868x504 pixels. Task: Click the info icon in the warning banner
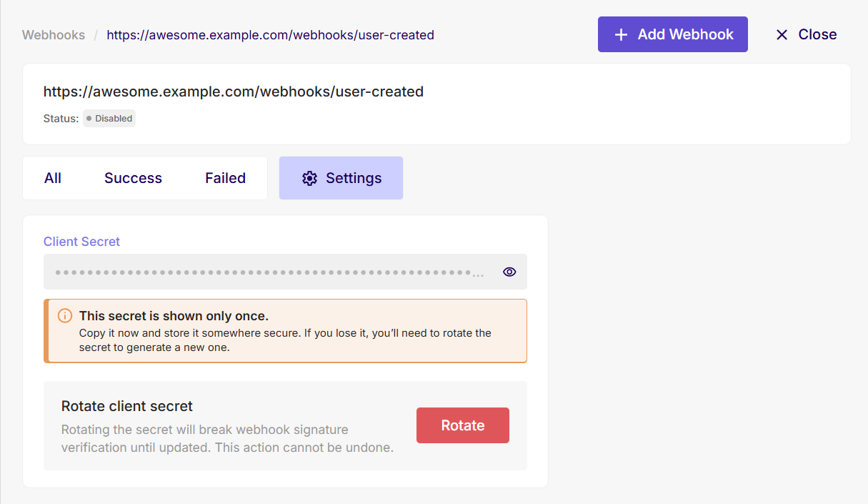[65, 315]
